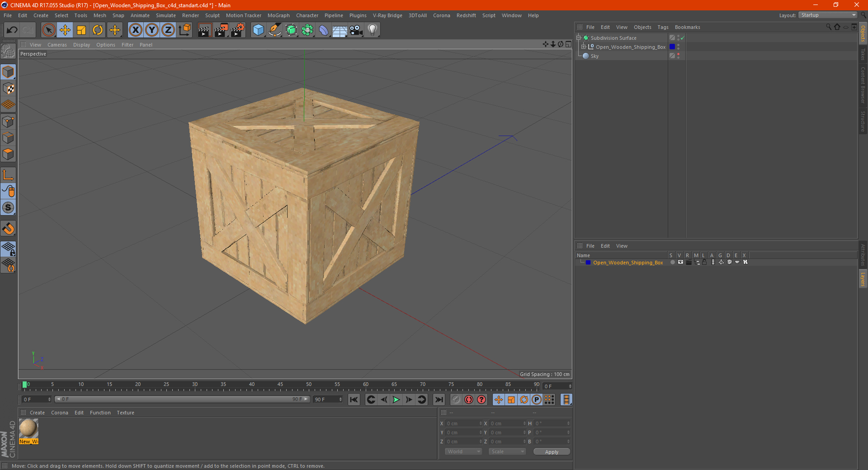Image resolution: width=868 pixels, height=470 pixels.
Task: Add a Cube primitive object
Action: click(258, 30)
